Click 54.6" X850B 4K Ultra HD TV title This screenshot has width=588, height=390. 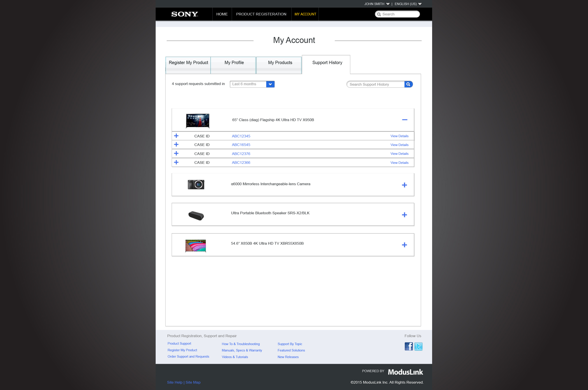tap(267, 244)
